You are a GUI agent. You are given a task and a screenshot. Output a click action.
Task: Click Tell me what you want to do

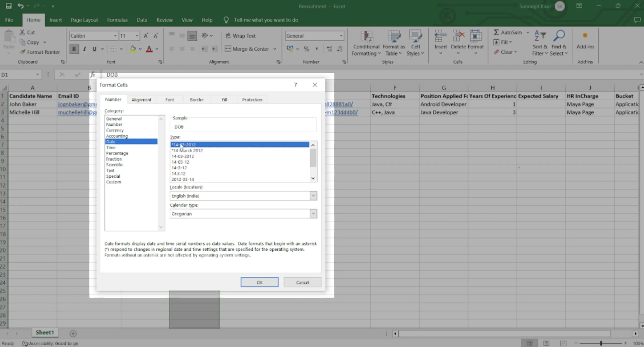[x=266, y=20]
